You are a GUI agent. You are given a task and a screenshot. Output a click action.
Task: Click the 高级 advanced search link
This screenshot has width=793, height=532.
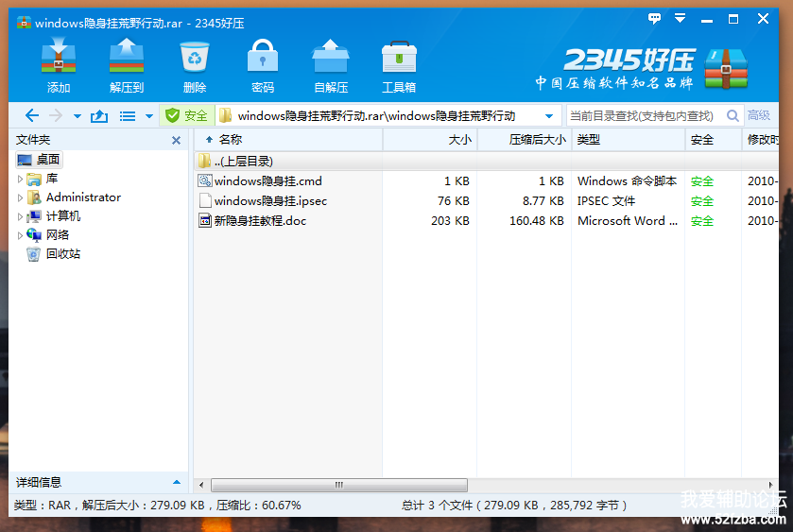(759, 115)
